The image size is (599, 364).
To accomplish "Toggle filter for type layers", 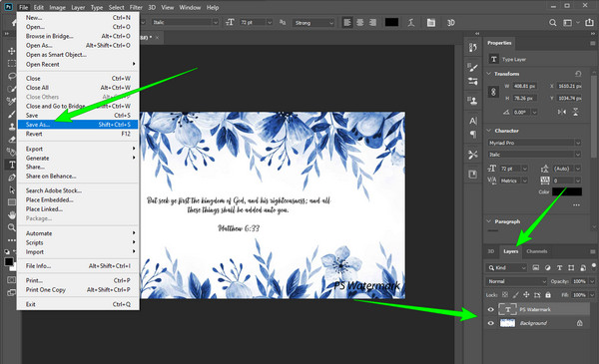I will (559, 268).
